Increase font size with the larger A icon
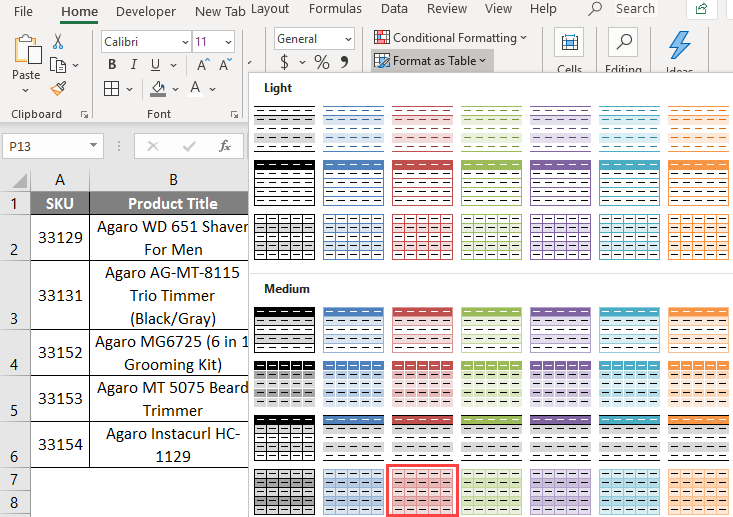 point(203,65)
